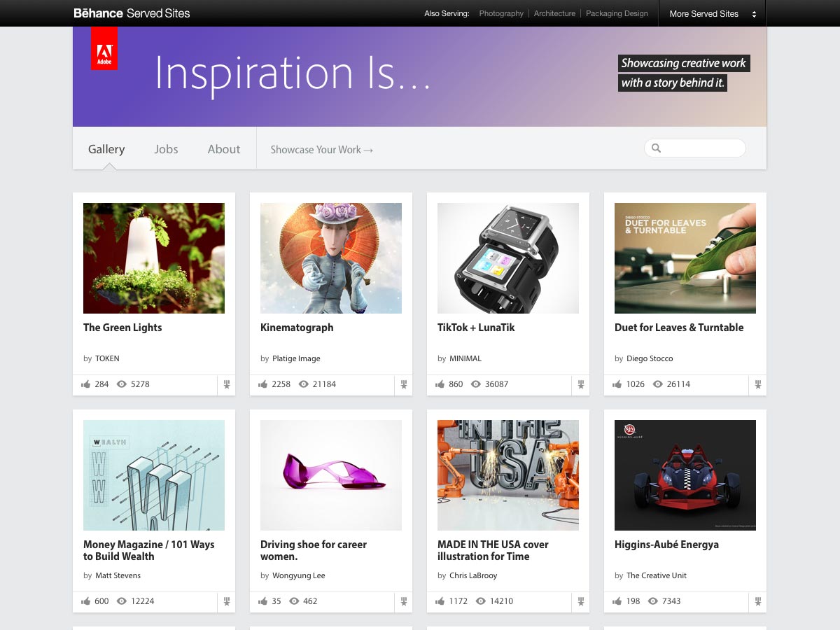Screen dimensions: 840x630
Task: Select the Gallery tab
Action: (x=106, y=149)
